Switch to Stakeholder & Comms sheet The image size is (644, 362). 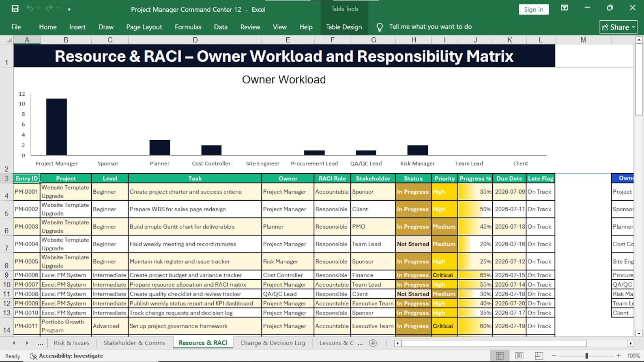tap(134, 343)
